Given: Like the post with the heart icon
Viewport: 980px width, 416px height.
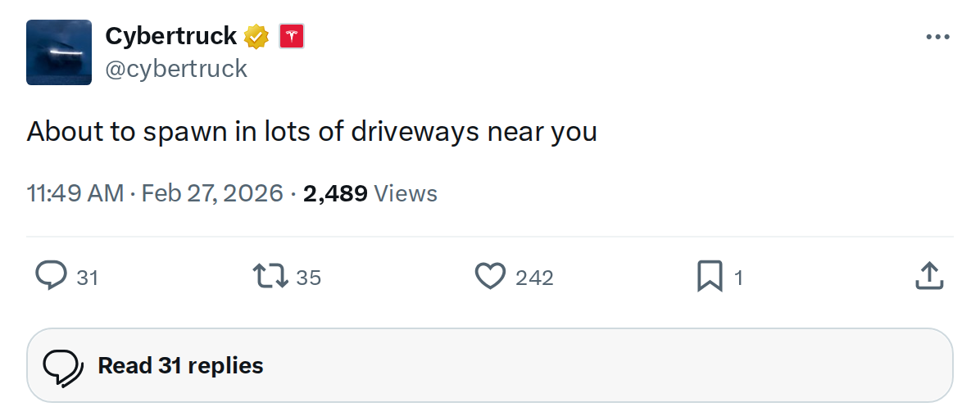Looking at the screenshot, I should (x=490, y=277).
